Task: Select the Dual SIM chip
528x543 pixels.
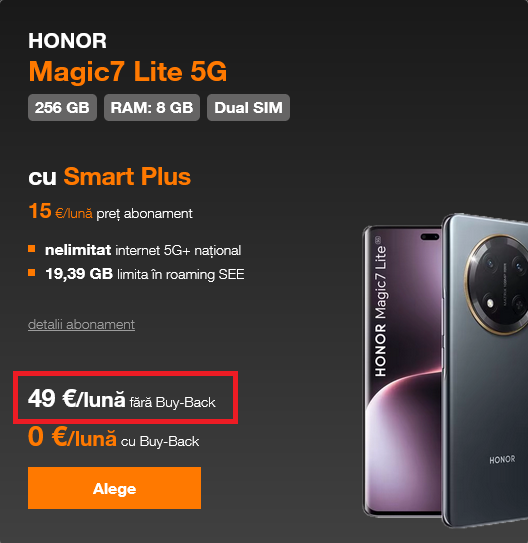Action: (x=248, y=107)
